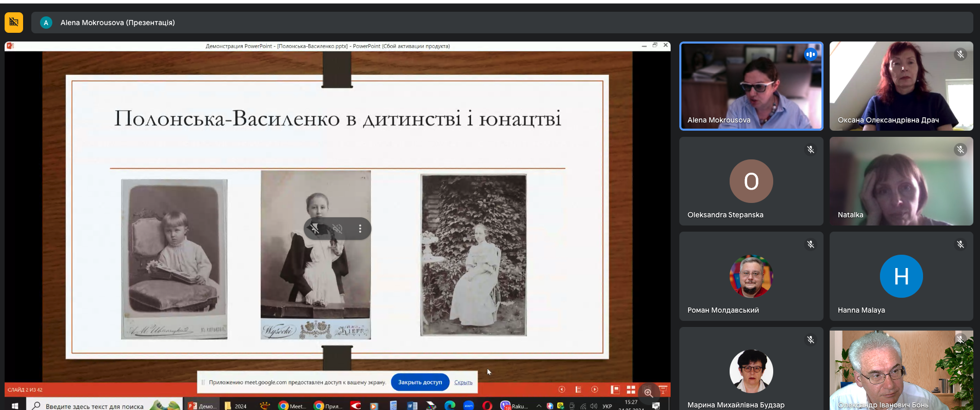The width and height of the screenshot is (980, 410).
Task: Click the yellow presentation-off icon at top left
Action: (x=14, y=23)
